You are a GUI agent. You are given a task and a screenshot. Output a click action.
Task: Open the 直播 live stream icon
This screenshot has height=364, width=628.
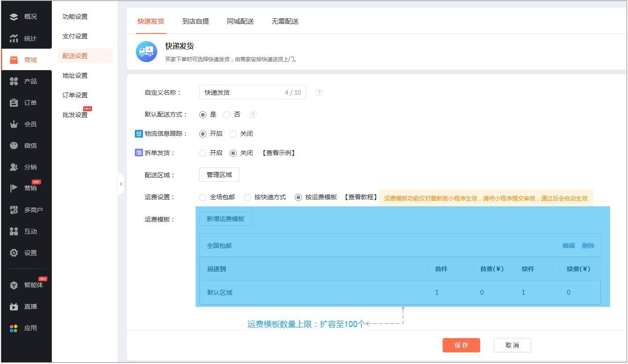[14, 306]
